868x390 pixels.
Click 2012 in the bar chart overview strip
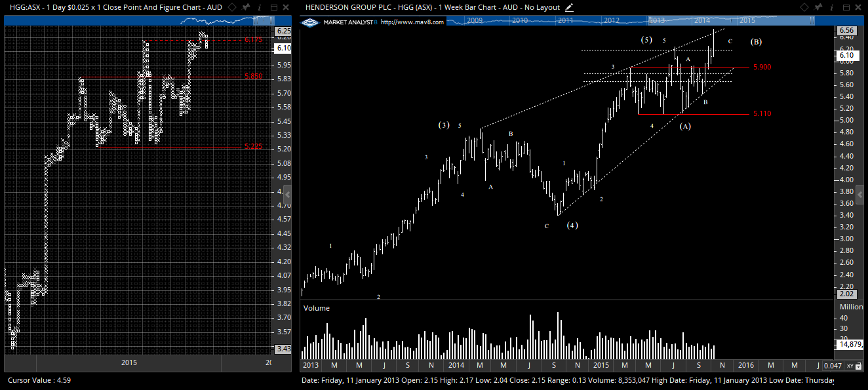(612, 21)
